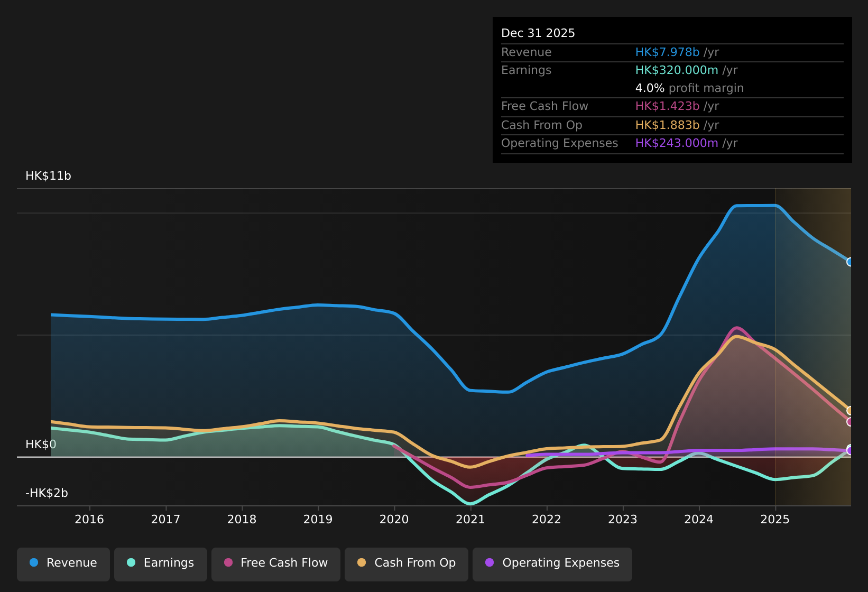Viewport: 868px width, 592px height.
Task: Click the 2025 forecast shading region slider boundary
Action: coord(775,344)
